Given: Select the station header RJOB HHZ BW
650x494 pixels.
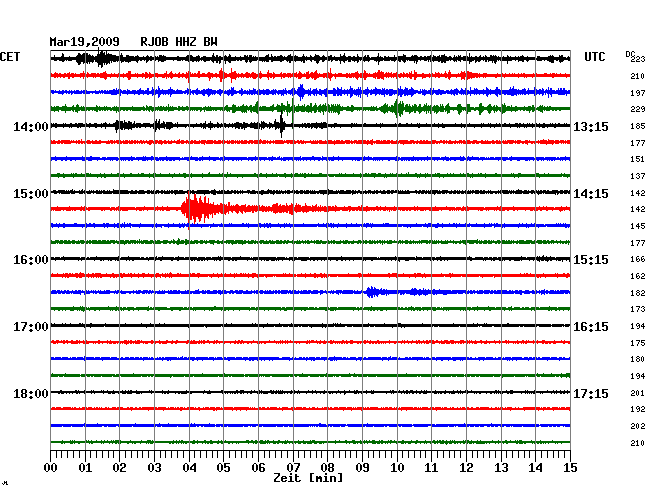Looking at the screenshot, I should click(179, 42).
